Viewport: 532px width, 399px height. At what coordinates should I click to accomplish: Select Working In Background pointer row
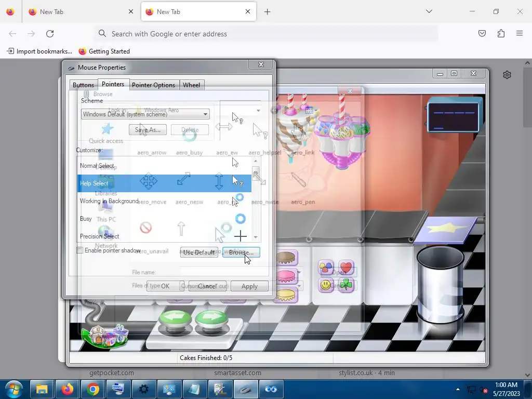[164, 201]
